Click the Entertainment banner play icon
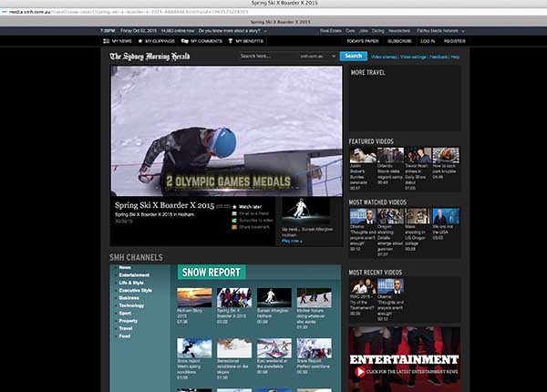547x392 pixels. tap(361, 371)
